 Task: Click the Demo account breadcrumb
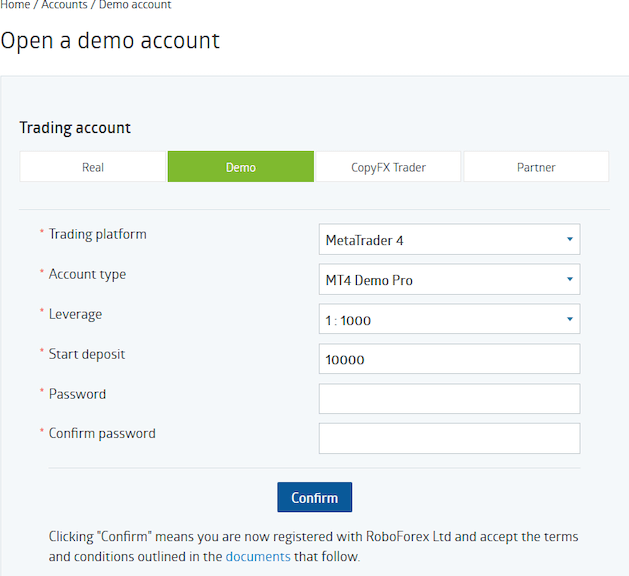[x=135, y=4]
